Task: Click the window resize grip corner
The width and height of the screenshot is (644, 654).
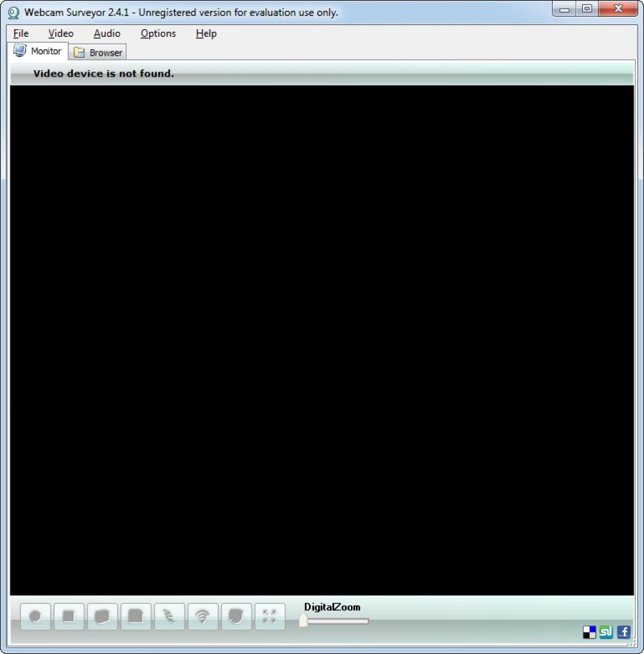Action: coord(633,642)
